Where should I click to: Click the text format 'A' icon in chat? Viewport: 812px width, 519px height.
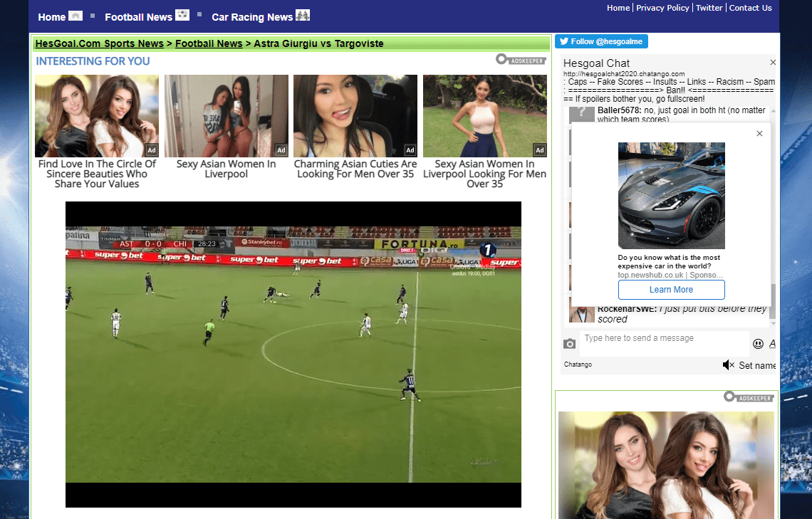point(772,344)
